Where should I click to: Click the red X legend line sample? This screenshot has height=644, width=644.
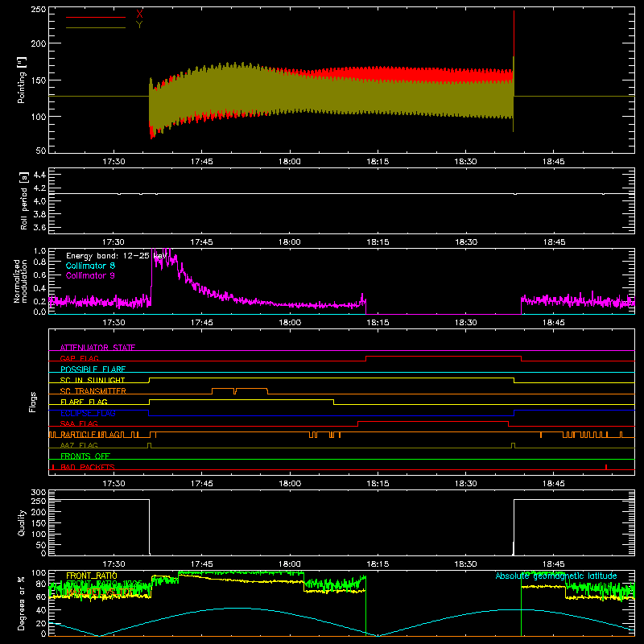coord(95,17)
